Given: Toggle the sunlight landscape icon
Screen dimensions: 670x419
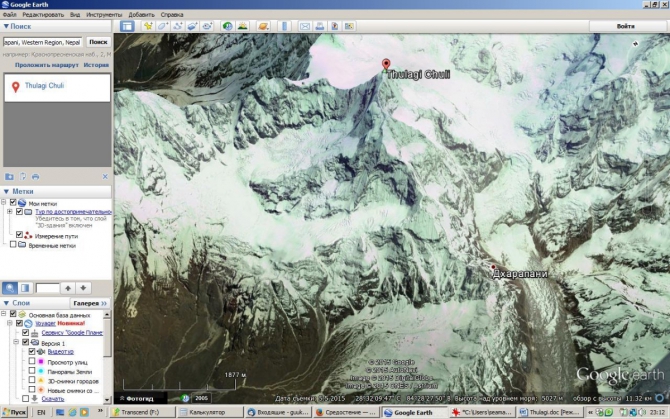Looking at the screenshot, I should click(245, 26).
